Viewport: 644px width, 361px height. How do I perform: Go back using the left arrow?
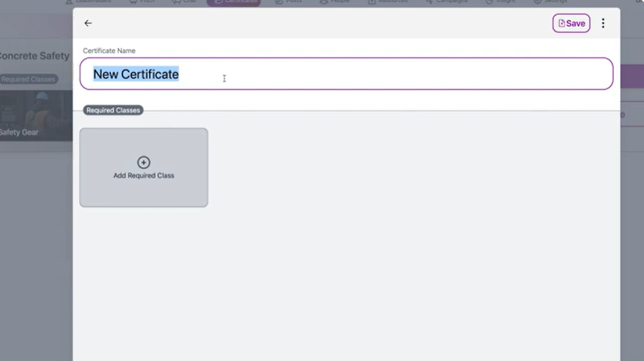coord(88,23)
